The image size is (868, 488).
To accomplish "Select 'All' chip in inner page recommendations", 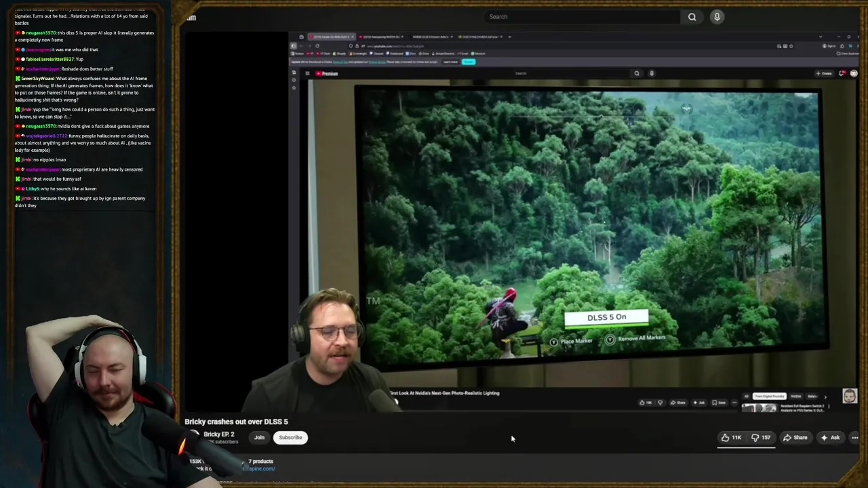I will tap(746, 396).
